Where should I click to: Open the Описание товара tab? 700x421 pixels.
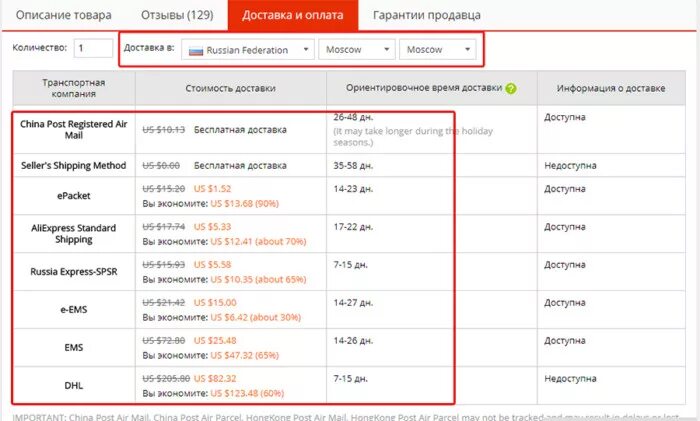63,15
